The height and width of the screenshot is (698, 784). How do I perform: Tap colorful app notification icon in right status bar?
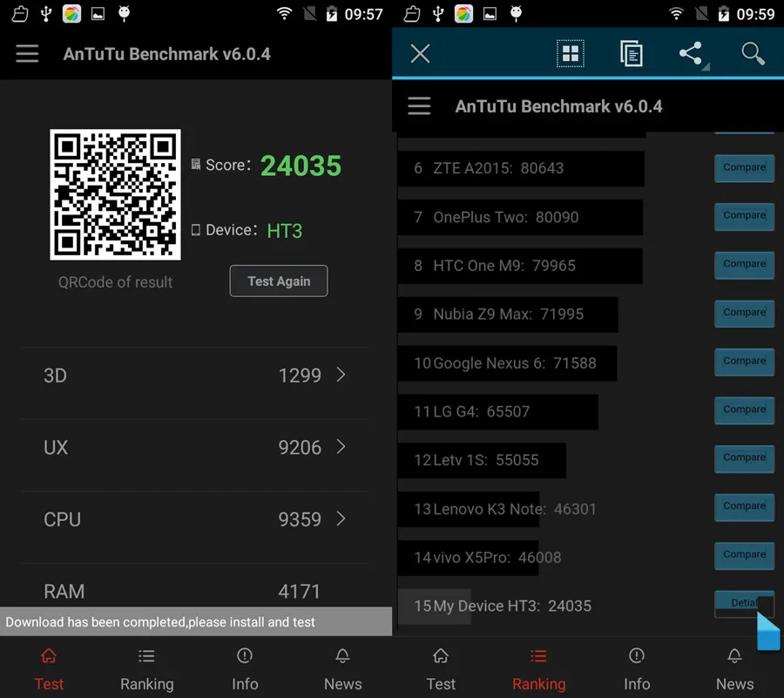tap(463, 13)
